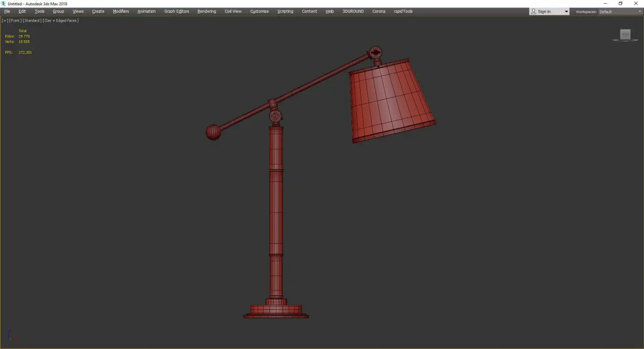Select the lamp counterweight ball
Viewport: 644px width, 349px height.
click(214, 132)
